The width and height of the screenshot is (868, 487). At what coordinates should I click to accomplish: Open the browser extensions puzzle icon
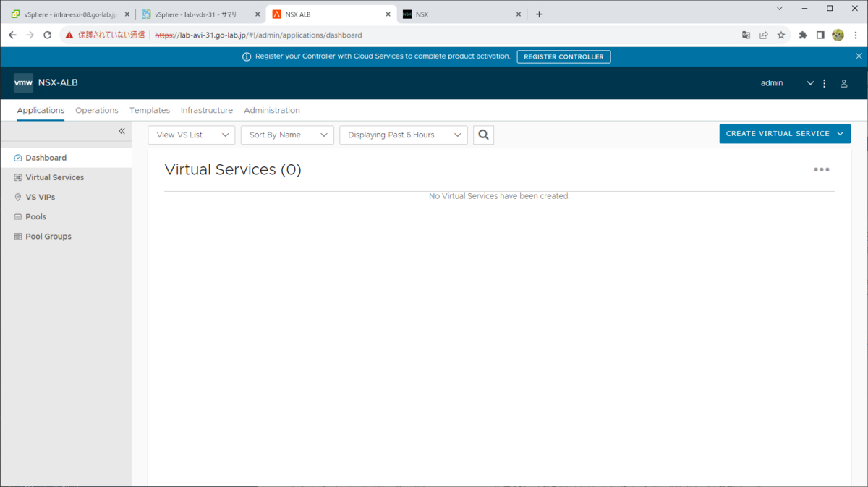pyautogui.click(x=803, y=35)
